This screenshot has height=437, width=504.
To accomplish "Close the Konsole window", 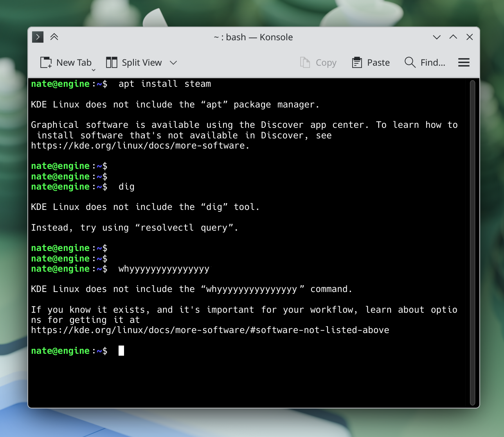I will coord(470,37).
